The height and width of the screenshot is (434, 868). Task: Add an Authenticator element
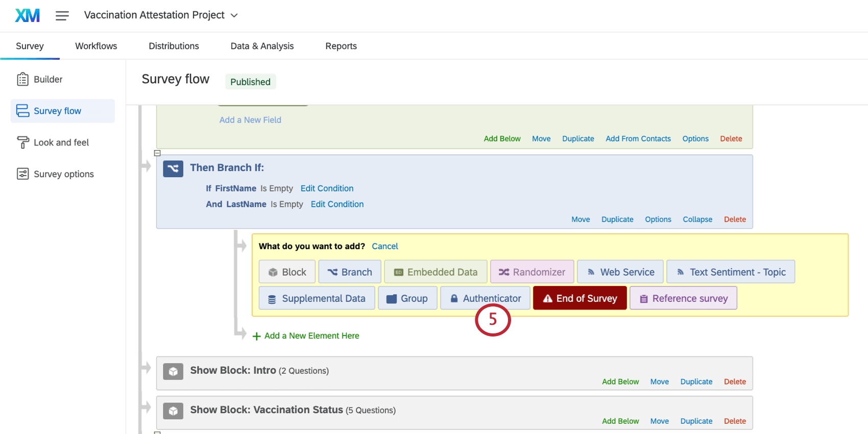point(485,298)
